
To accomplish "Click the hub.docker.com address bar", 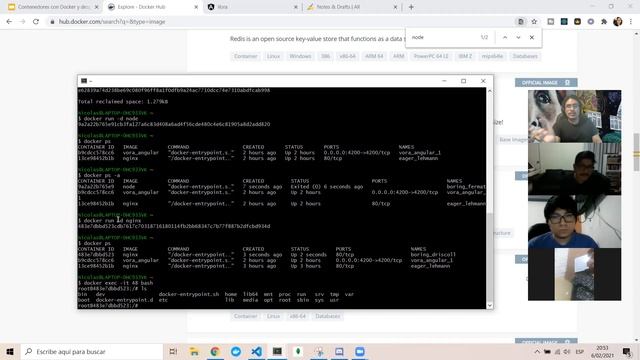I will click(x=282, y=22).
